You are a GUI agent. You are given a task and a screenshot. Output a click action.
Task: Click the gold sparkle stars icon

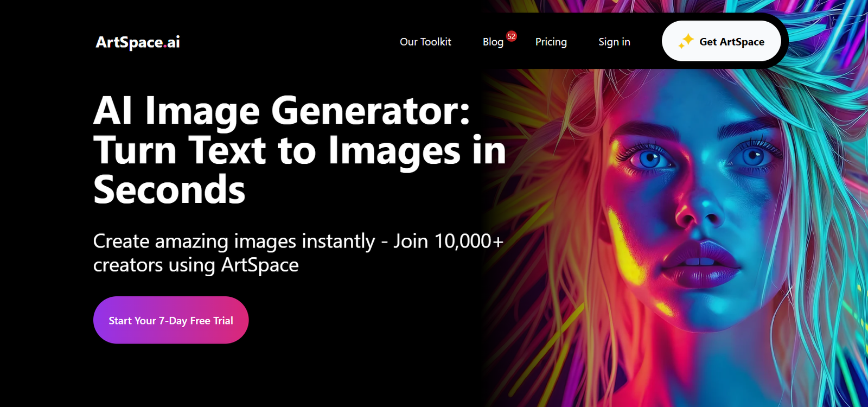(x=686, y=41)
